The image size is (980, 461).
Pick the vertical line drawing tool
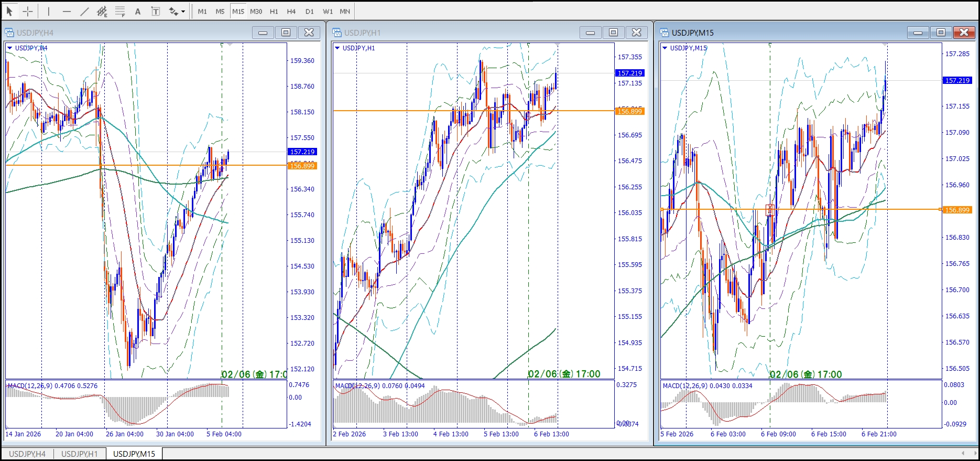[48, 11]
